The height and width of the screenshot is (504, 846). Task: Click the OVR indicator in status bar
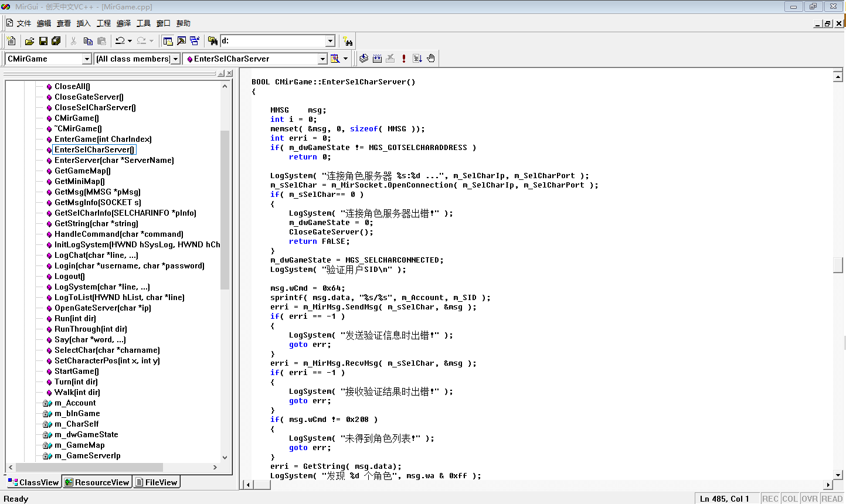810,499
